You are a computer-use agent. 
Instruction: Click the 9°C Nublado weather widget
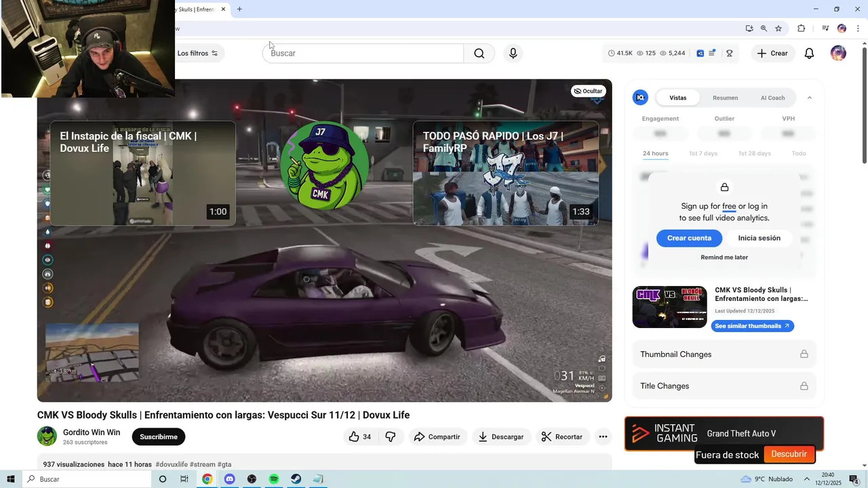[x=767, y=479]
